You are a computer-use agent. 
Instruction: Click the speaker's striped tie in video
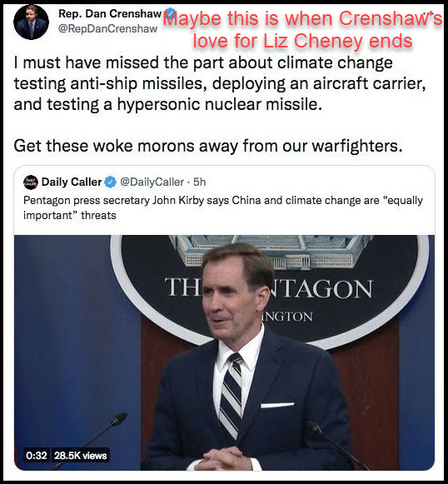[x=232, y=395]
